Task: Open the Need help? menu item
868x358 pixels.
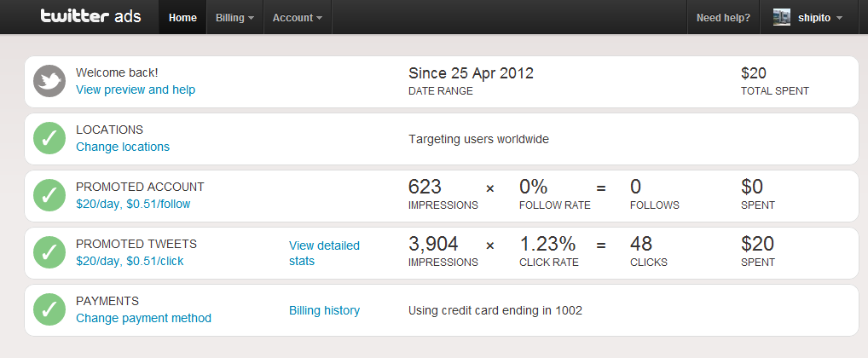Action: click(723, 18)
